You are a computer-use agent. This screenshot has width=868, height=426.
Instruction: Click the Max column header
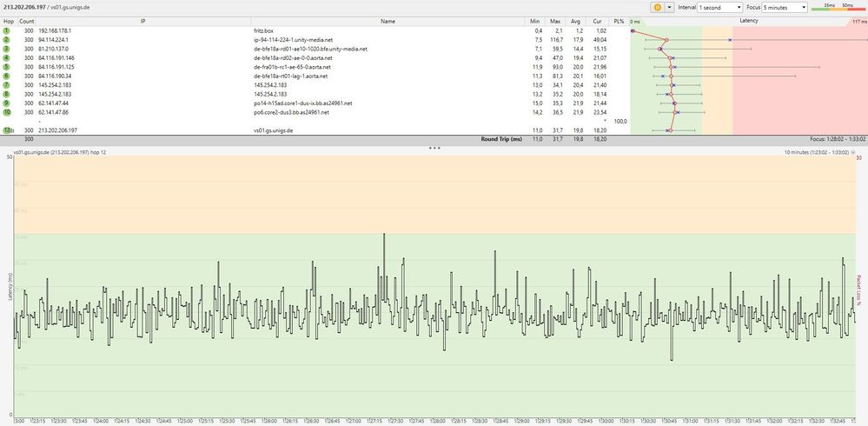(555, 21)
